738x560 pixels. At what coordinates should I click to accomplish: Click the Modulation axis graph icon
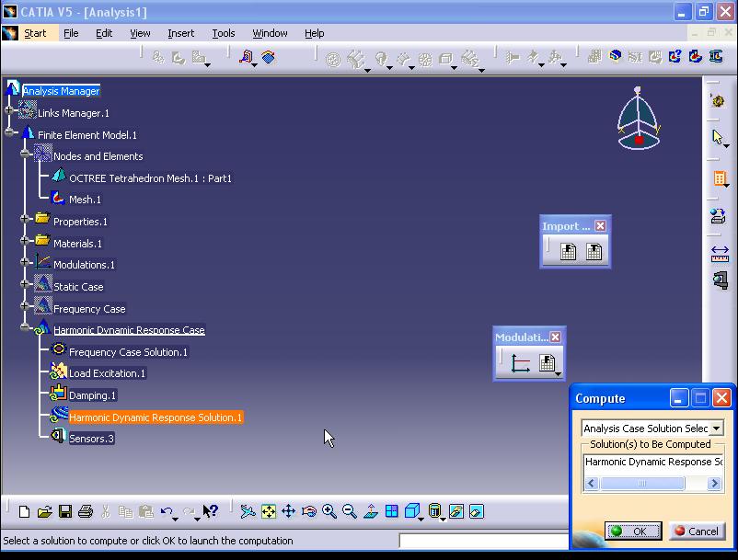coord(520,363)
